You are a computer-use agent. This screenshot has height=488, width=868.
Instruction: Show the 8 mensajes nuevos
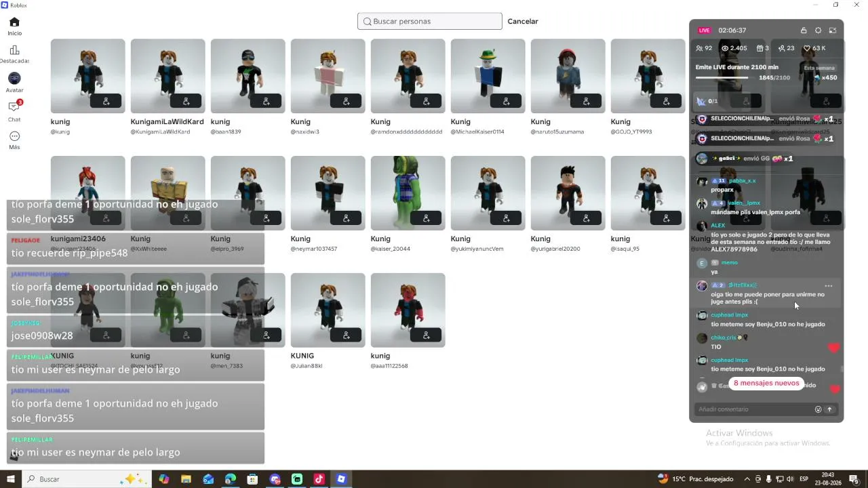pyautogui.click(x=766, y=384)
